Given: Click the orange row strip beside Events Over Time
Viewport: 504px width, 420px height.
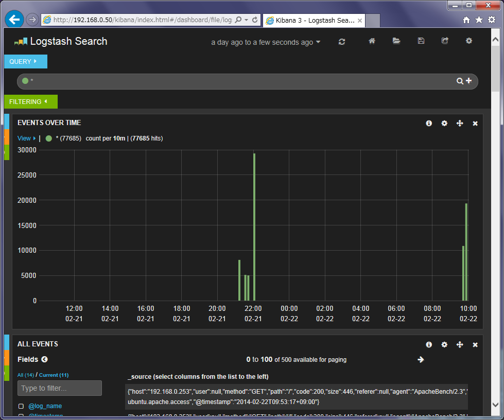Looking at the screenshot, I should coord(7,137).
